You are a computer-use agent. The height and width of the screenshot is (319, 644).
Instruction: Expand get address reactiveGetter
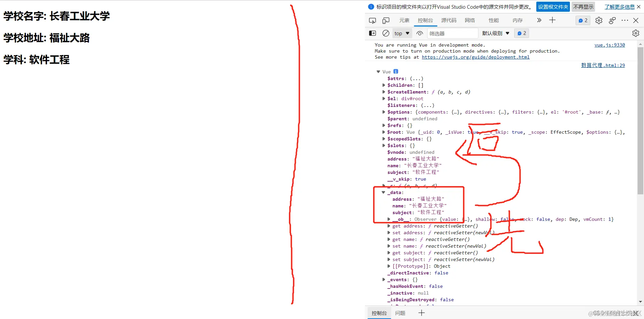[389, 226]
